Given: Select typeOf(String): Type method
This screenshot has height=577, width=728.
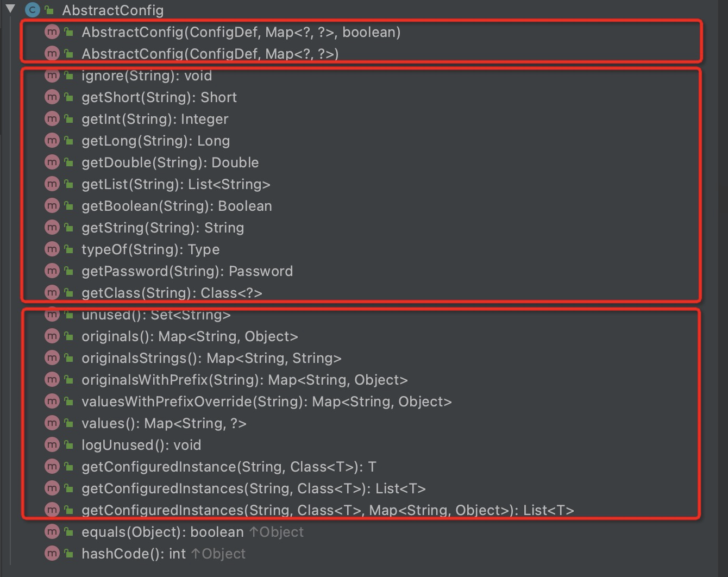Looking at the screenshot, I should point(150,249).
